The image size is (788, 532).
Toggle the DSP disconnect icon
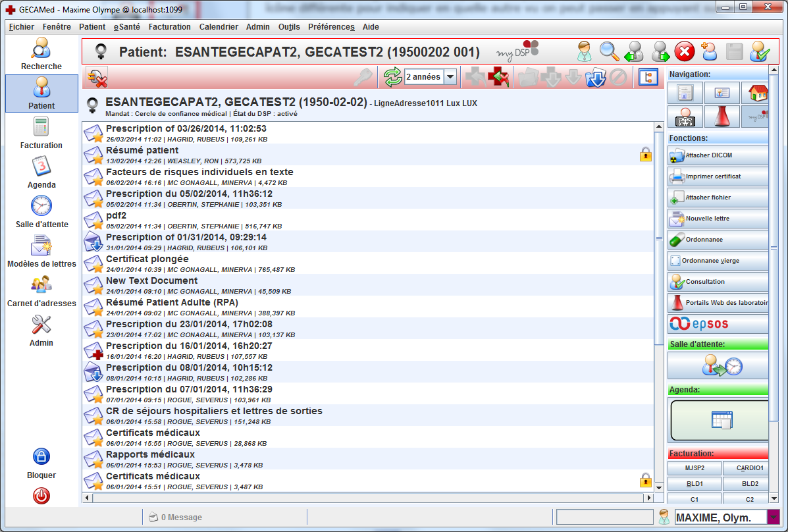97,78
